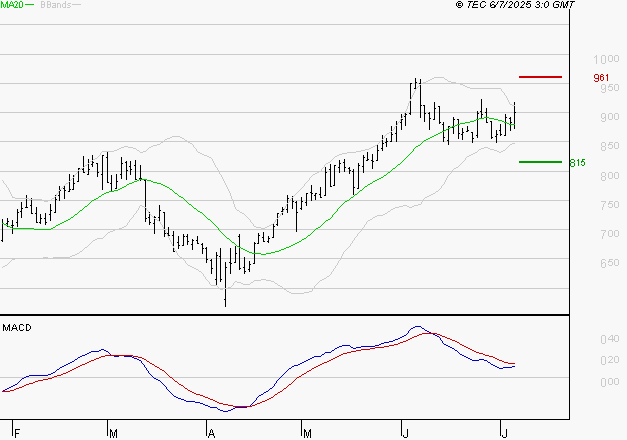Click the 800 price axis label
The height and width of the screenshot is (440, 627).
pos(610,176)
